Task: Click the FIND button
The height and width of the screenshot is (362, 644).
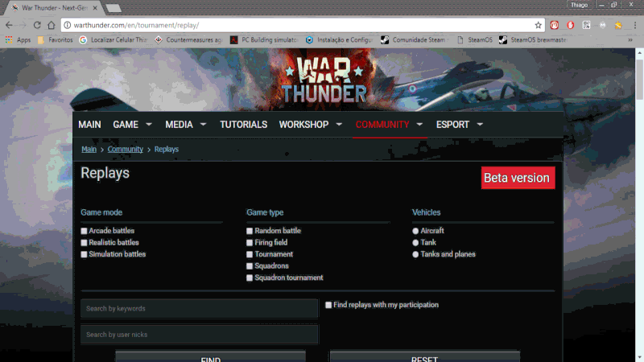Action: coord(210,356)
